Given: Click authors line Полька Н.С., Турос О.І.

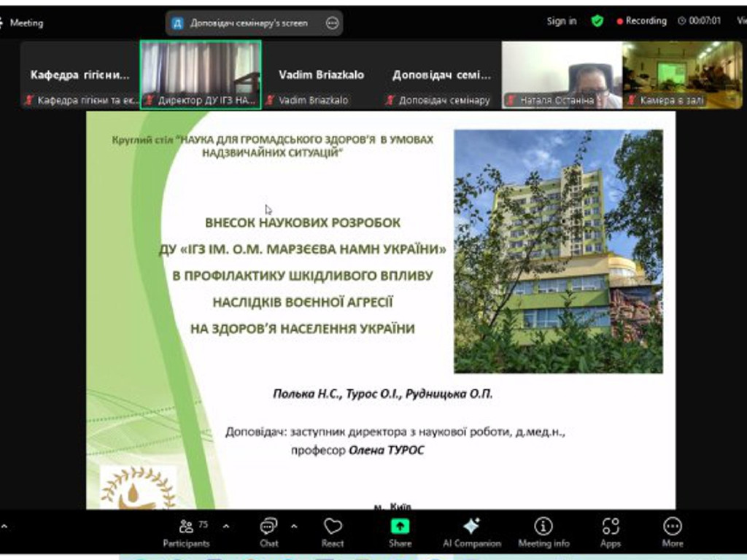Looking at the screenshot, I should point(382,394).
